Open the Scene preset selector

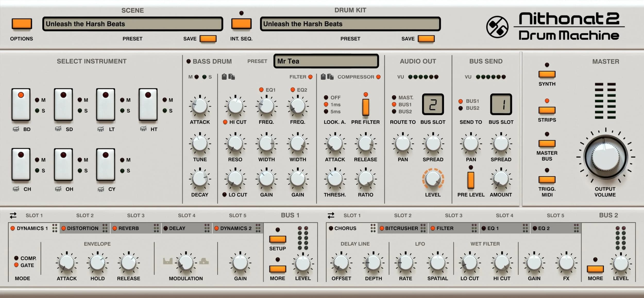pyautogui.click(x=132, y=24)
